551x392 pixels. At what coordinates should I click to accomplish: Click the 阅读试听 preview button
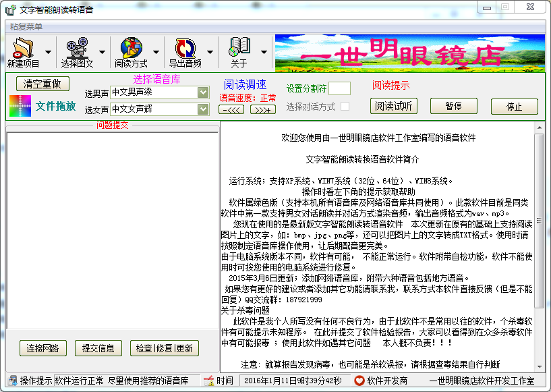pyautogui.click(x=394, y=106)
